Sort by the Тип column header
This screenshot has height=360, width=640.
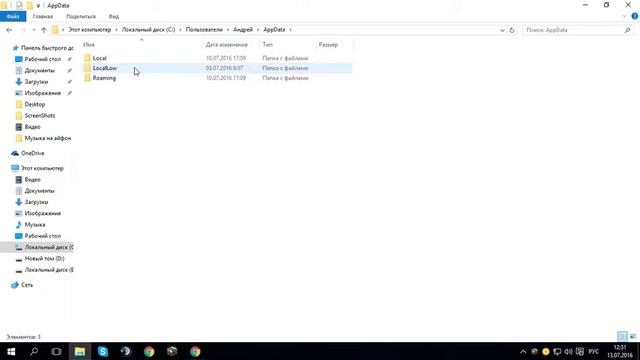[267, 45]
